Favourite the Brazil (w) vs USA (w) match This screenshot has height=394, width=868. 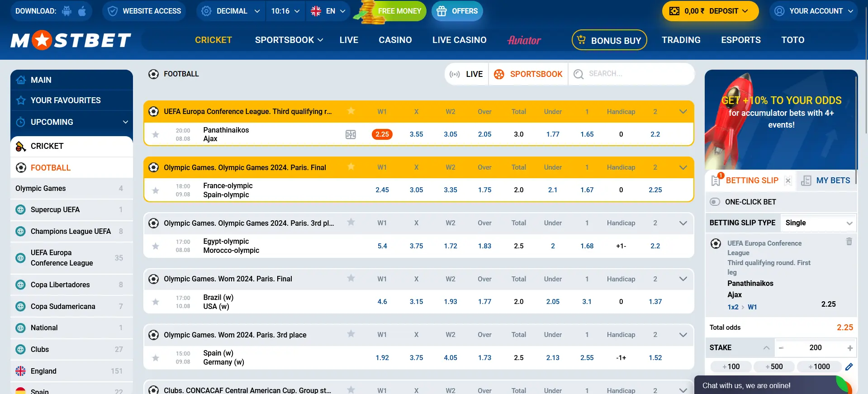click(x=156, y=302)
